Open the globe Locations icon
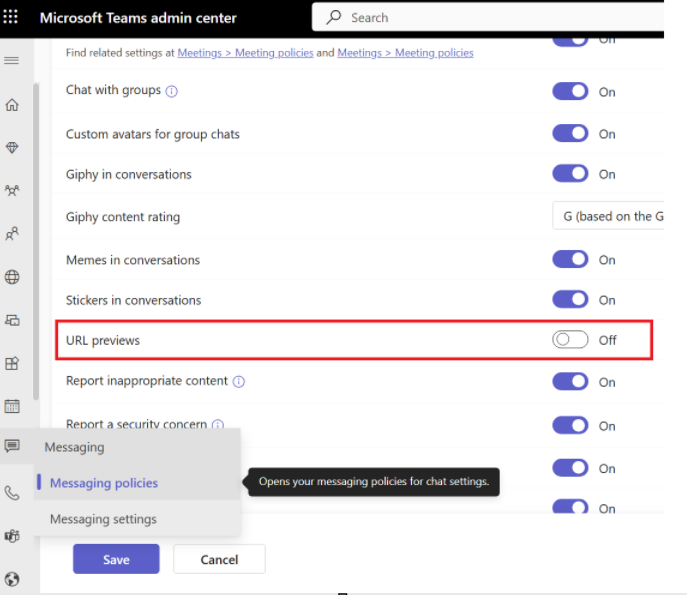The height and width of the screenshot is (595, 687). pos(12,277)
